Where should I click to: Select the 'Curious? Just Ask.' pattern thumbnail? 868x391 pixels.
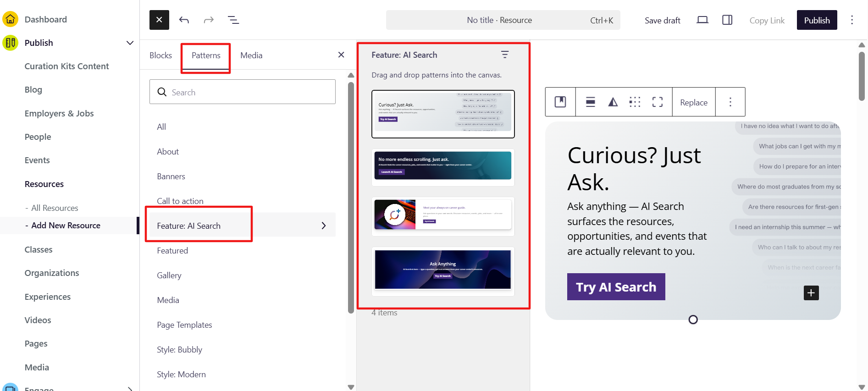(443, 114)
